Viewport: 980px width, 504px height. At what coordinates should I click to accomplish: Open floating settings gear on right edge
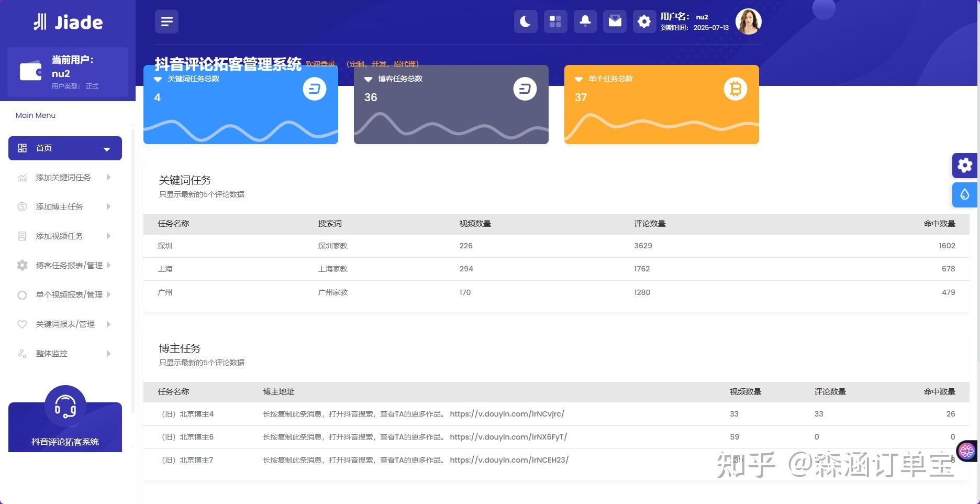tap(965, 166)
